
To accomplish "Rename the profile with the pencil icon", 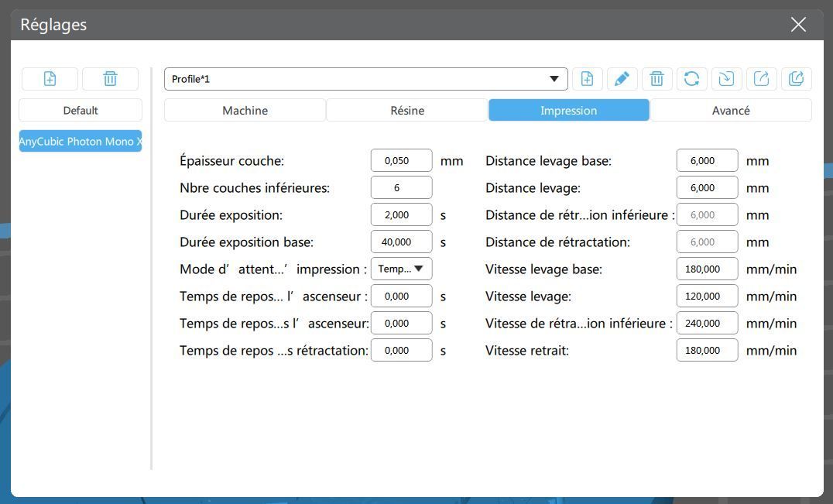I will (622, 79).
